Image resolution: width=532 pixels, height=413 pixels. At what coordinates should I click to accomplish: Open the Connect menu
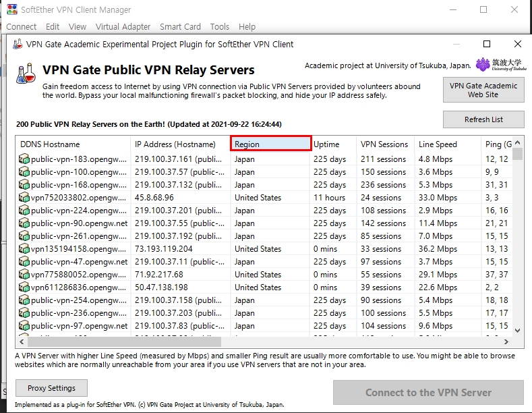tap(22, 27)
